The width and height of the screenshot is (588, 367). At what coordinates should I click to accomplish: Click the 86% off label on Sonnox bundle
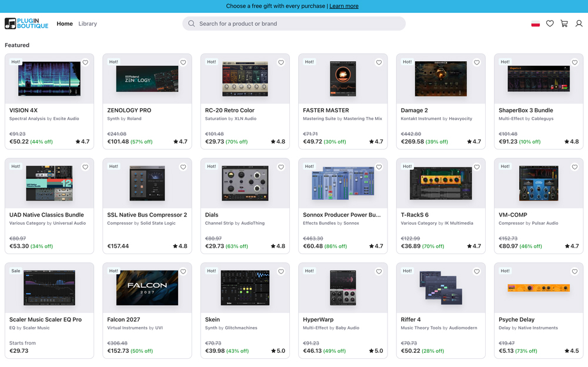[335, 246]
